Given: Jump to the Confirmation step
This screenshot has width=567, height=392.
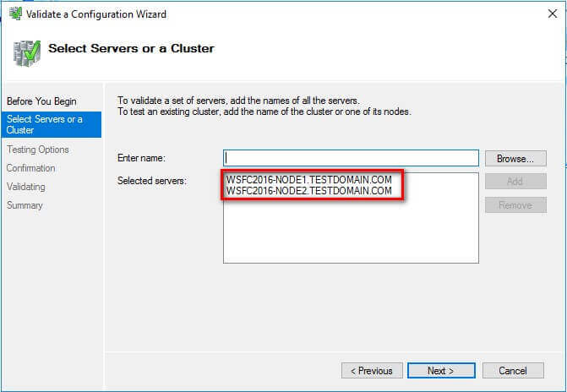Looking at the screenshot, I should pyautogui.click(x=31, y=168).
